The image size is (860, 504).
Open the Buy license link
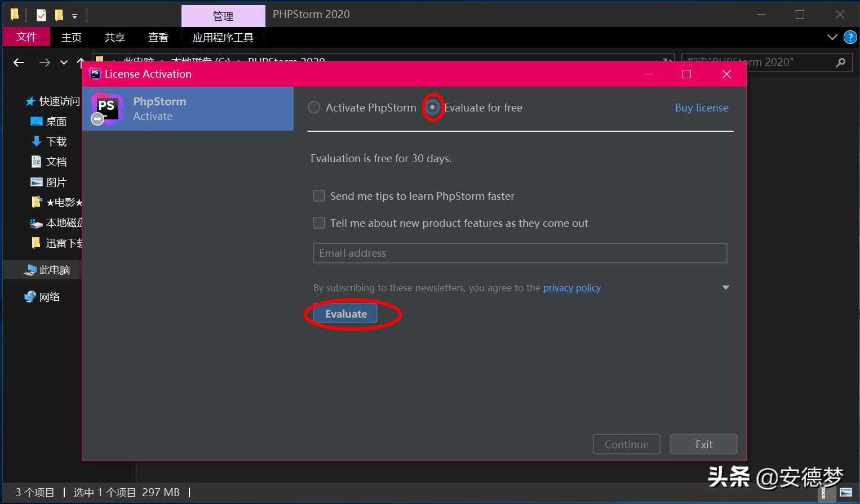tap(702, 108)
